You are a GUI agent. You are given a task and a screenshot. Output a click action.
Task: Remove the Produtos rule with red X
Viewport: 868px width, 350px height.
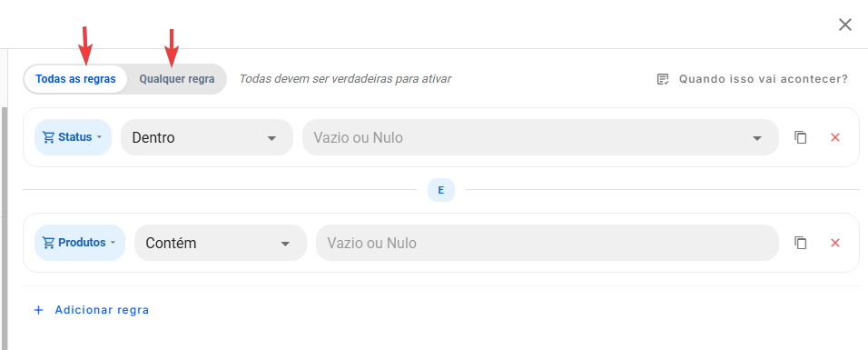835,243
